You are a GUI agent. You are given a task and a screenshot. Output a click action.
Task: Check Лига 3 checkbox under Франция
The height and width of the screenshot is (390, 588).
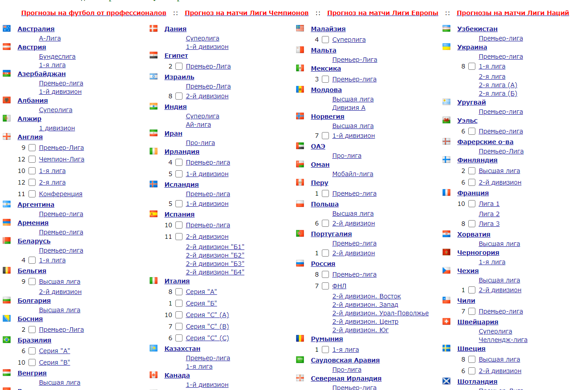pos(472,224)
